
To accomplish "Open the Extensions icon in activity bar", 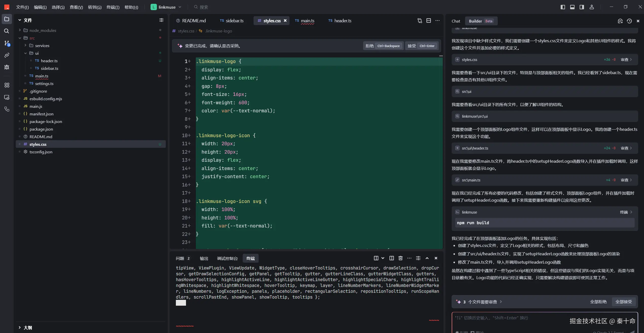I will click(x=7, y=85).
